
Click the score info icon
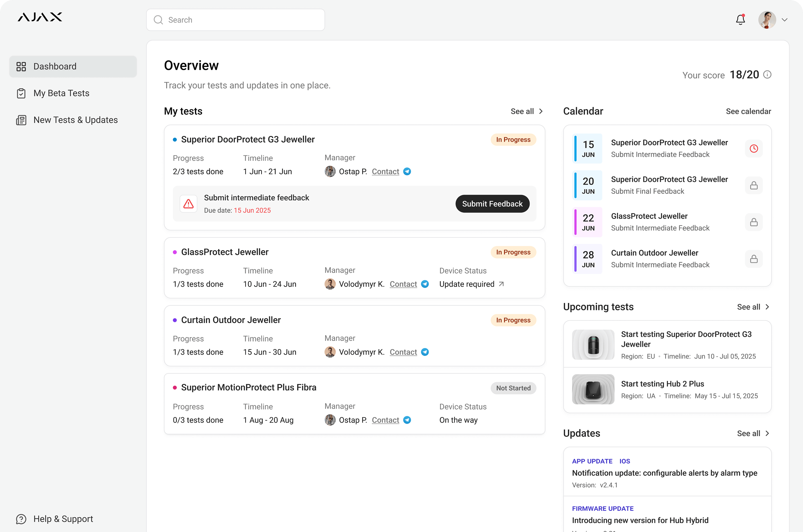click(x=767, y=75)
